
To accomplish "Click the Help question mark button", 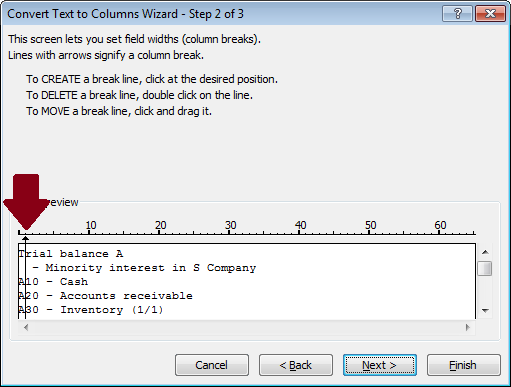I will (457, 14).
